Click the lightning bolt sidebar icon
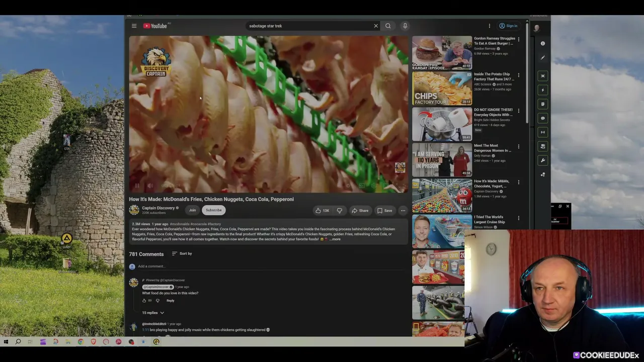644x362 pixels. point(543,90)
